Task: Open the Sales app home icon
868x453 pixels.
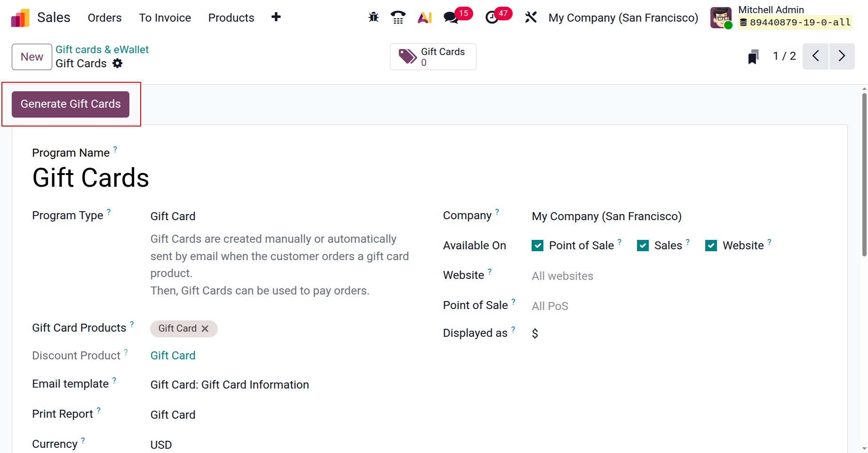Action: coord(20,18)
